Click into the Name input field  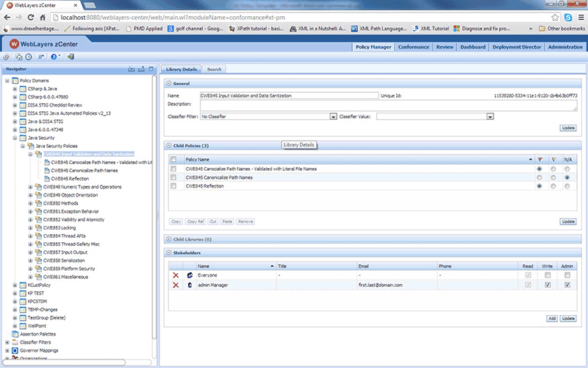click(289, 96)
